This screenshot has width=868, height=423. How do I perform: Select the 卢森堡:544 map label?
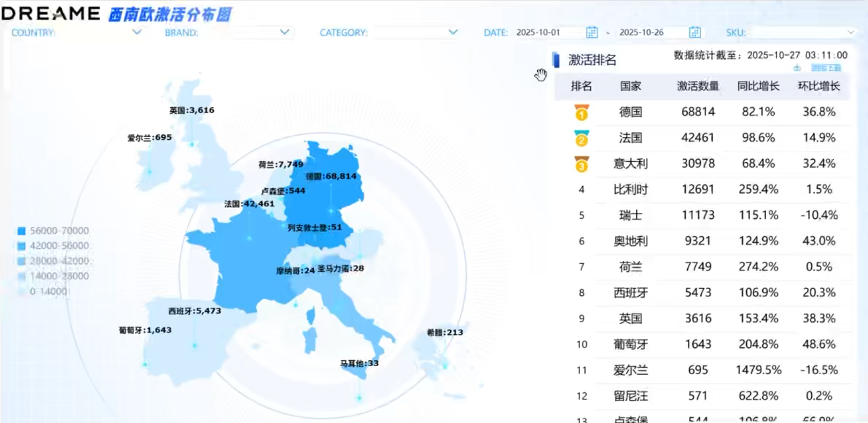(283, 191)
